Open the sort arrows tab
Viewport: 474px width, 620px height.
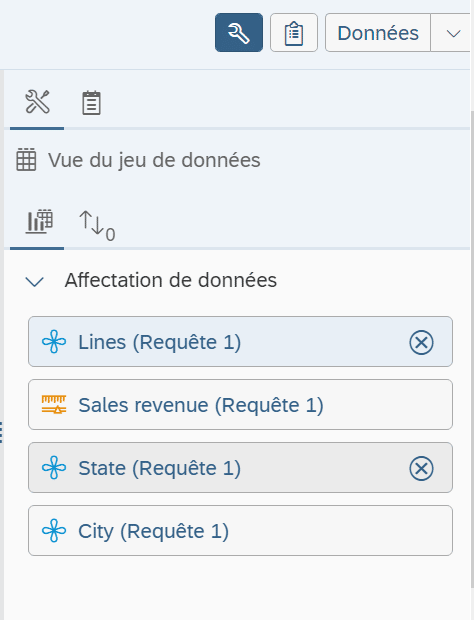pos(97,226)
